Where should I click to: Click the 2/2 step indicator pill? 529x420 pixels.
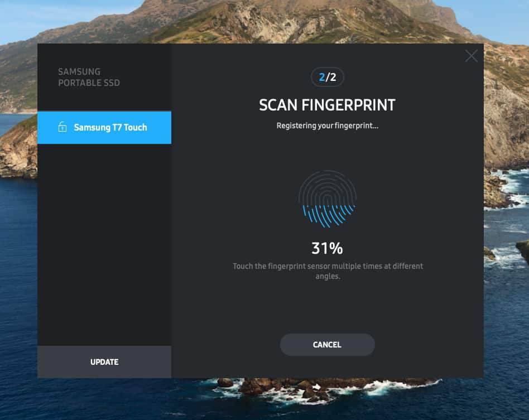327,78
